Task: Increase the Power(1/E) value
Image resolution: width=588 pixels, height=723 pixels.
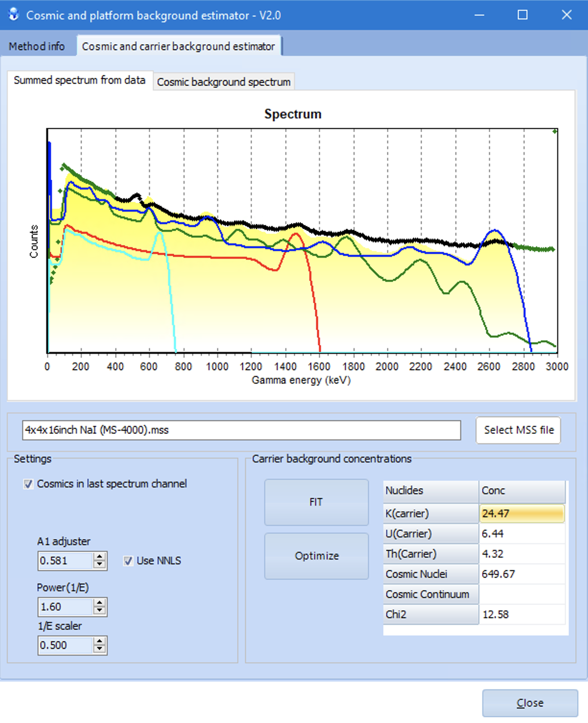Action: [x=99, y=603]
